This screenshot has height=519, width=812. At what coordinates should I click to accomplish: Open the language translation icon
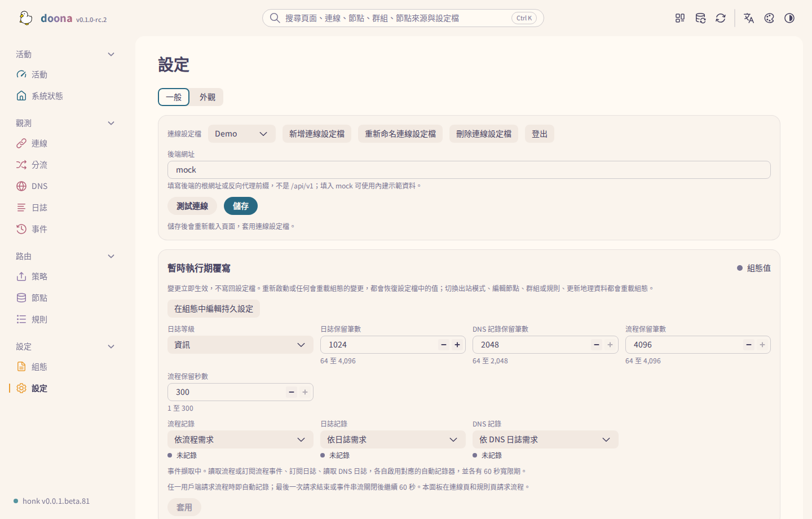tap(749, 18)
